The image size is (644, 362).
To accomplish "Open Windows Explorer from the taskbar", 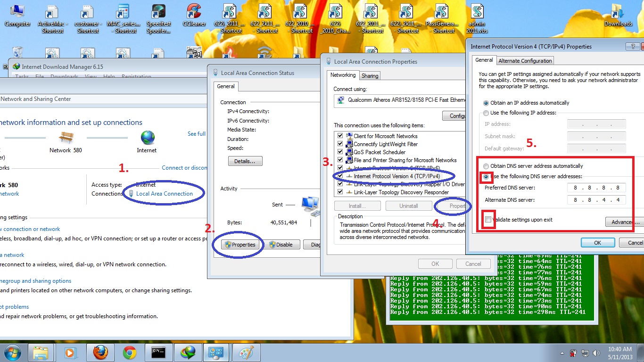I will tap(41, 352).
